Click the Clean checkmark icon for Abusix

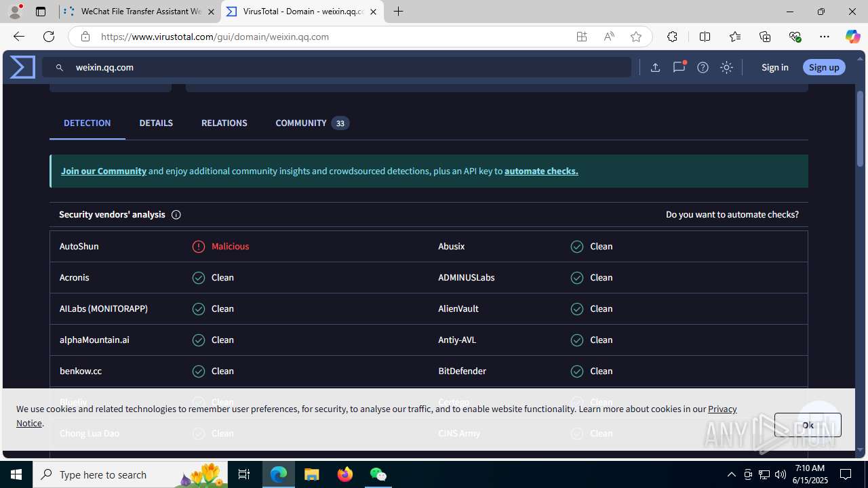pyautogui.click(x=577, y=247)
